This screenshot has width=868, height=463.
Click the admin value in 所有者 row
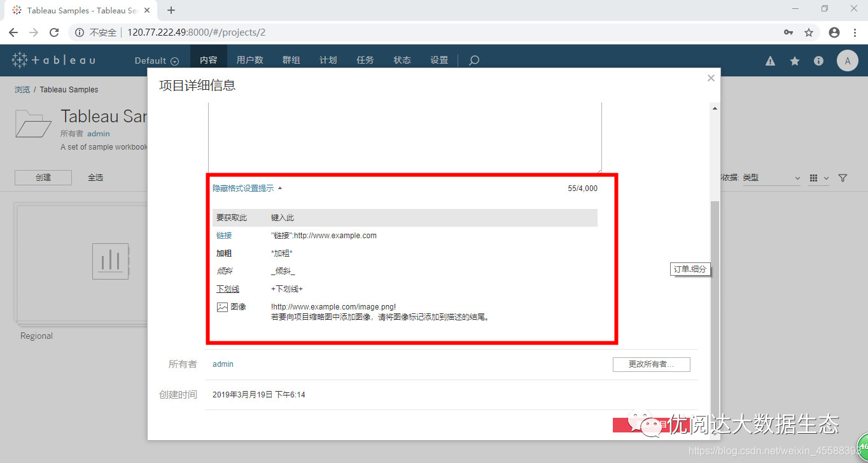(223, 364)
